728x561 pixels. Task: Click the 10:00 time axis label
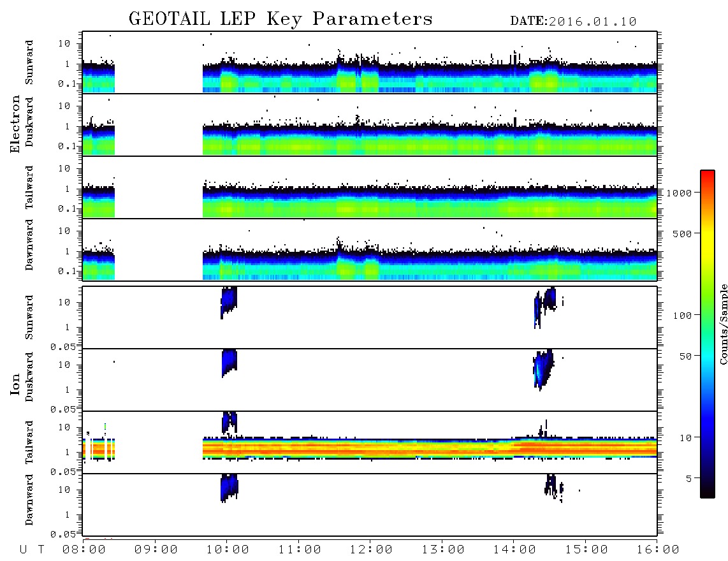[x=228, y=550]
